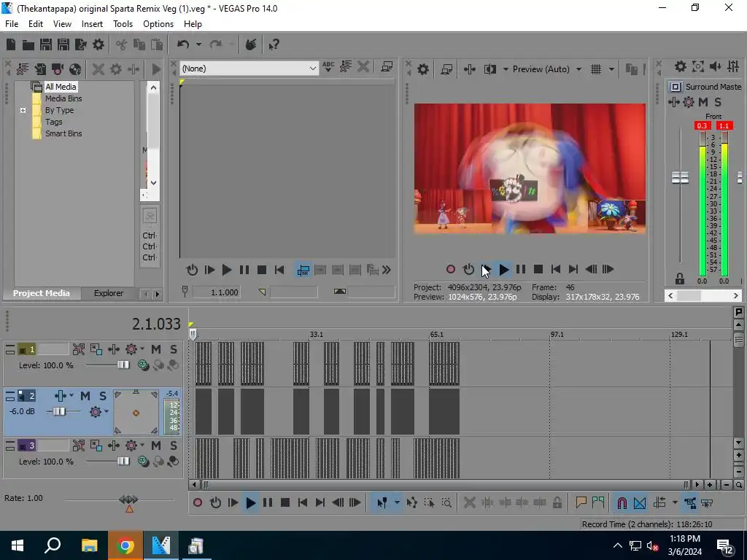Viewport: 747px width, 560px height.
Task: Mute video track 3
Action: tap(156, 446)
